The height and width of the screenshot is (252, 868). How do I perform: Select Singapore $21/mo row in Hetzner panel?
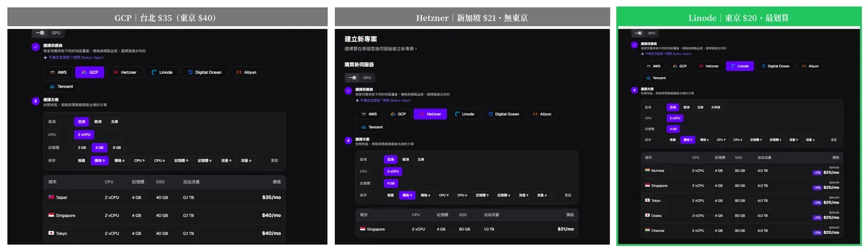pos(467,229)
